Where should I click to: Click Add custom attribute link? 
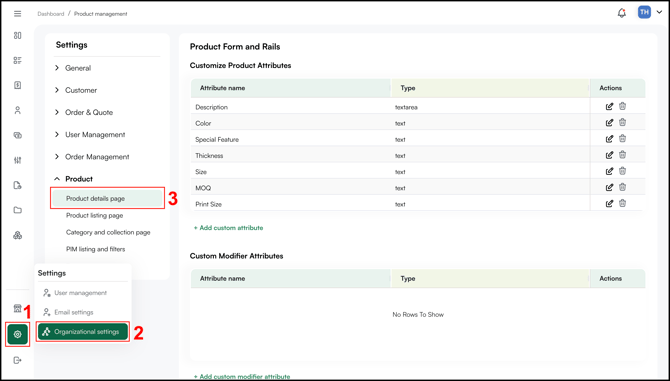pyautogui.click(x=229, y=228)
